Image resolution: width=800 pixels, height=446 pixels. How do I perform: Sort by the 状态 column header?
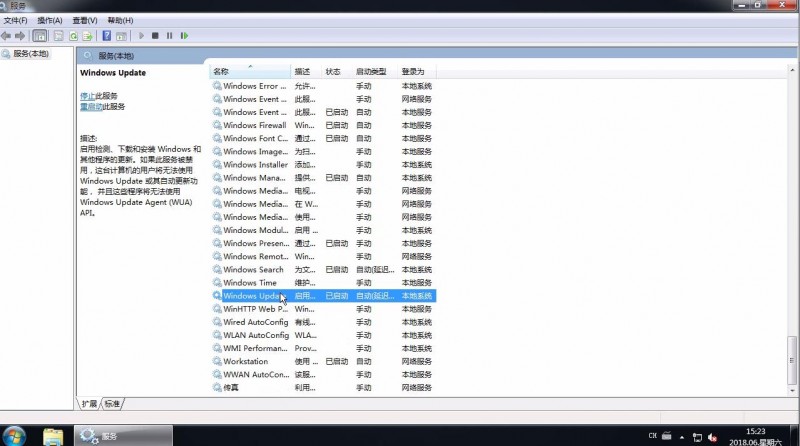point(337,71)
